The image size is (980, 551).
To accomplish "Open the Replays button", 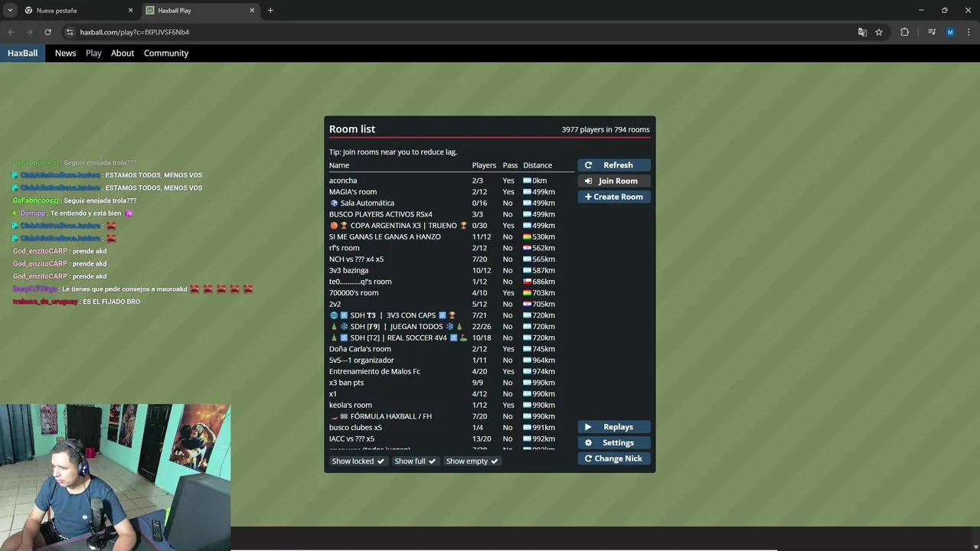I will click(614, 427).
